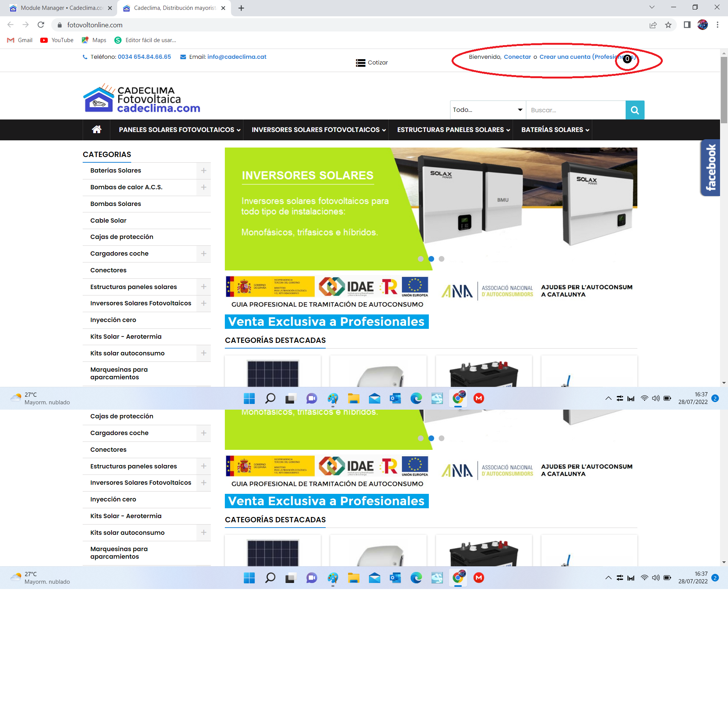
Task: Click the Buscar search field
Action: click(575, 110)
